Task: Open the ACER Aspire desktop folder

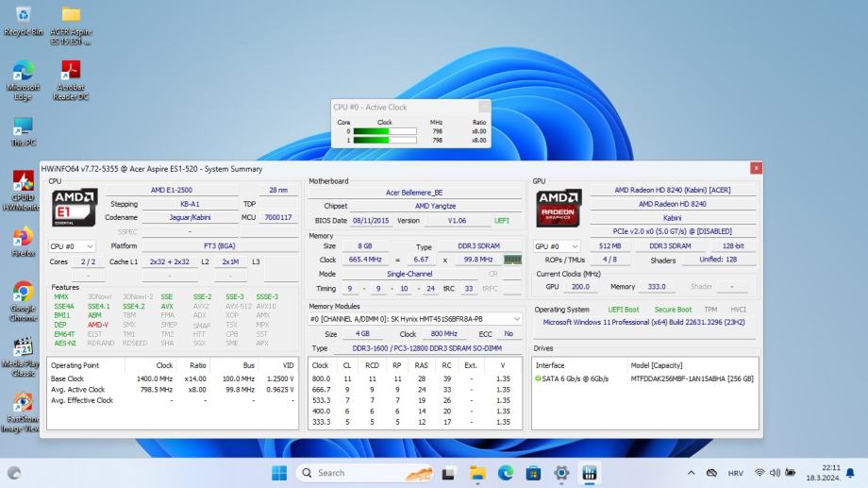Action: click(71, 16)
